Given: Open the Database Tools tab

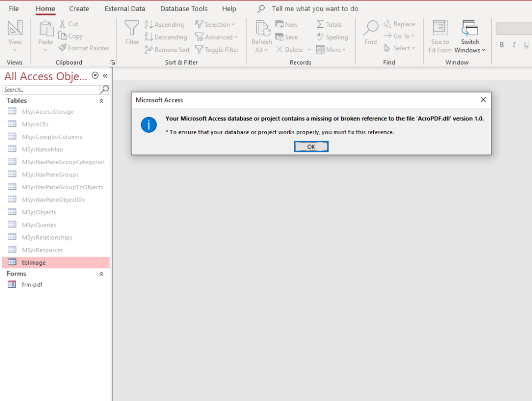Looking at the screenshot, I should (184, 9).
